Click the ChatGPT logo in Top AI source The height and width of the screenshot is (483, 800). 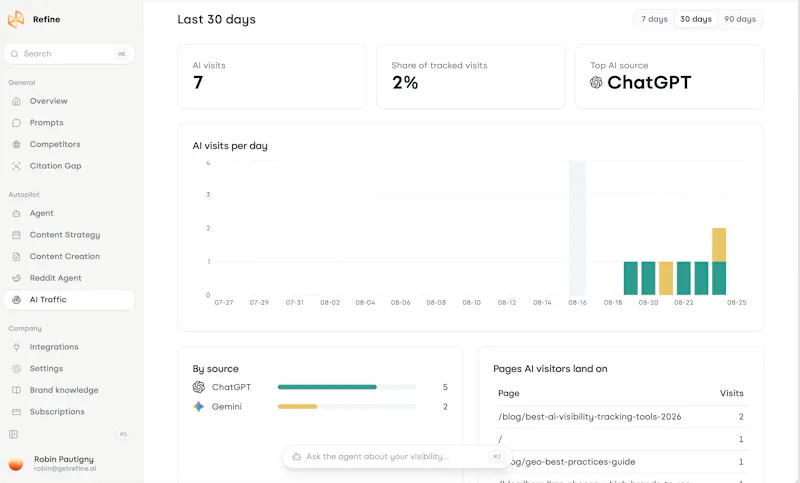(596, 83)
